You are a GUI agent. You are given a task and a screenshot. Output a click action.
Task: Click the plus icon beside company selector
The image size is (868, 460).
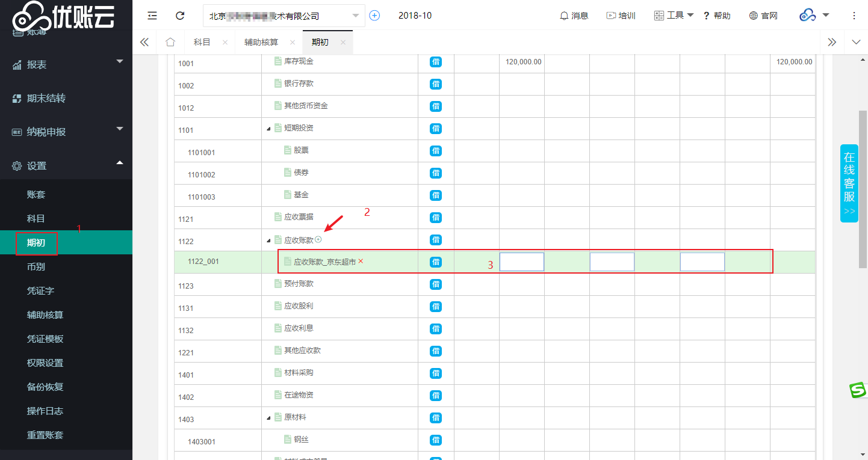pyautogui.click(x=374, y=16)
